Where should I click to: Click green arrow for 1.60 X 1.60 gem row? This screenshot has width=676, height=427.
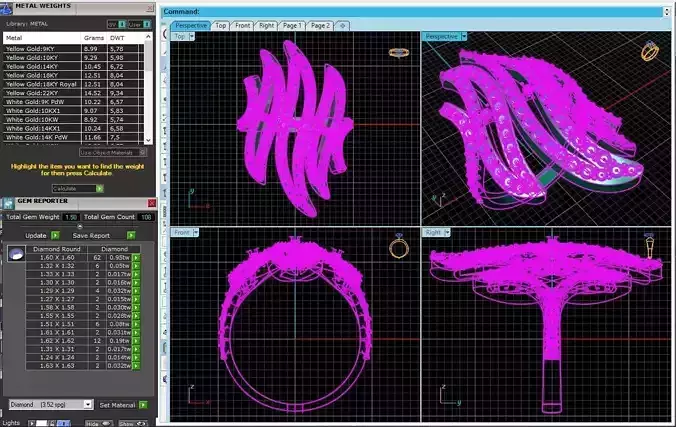click(x=136, y=257)
